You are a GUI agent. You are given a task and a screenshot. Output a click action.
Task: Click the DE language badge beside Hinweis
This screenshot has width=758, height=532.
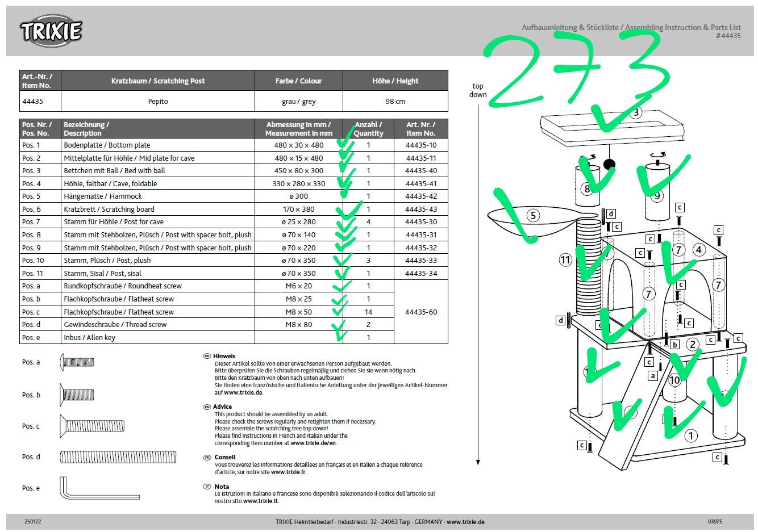click(x=207, y=356)
